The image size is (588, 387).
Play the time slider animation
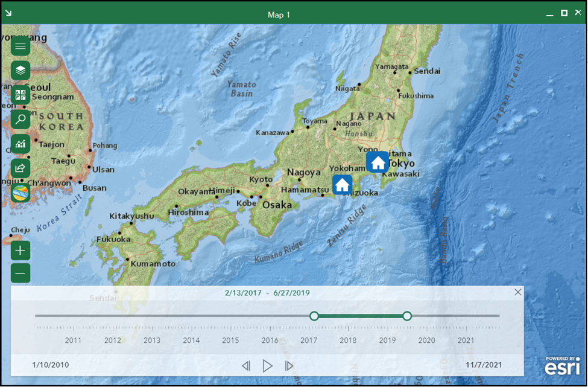(267, 366)
